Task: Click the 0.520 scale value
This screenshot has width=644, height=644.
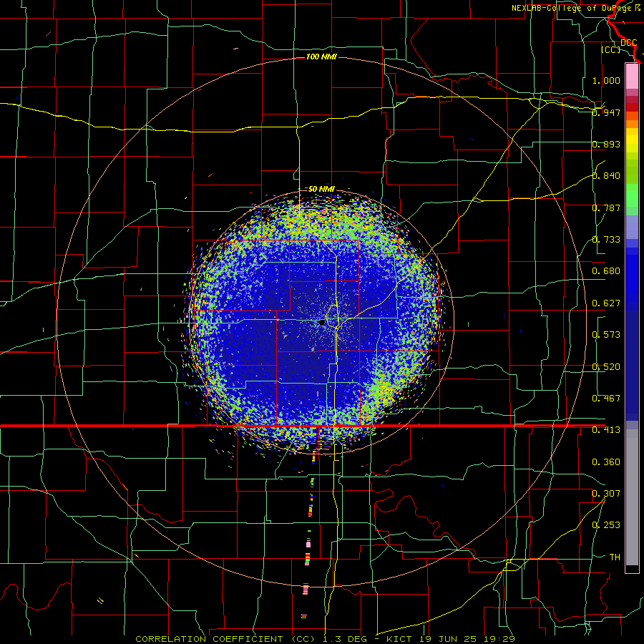Action: 606,367
